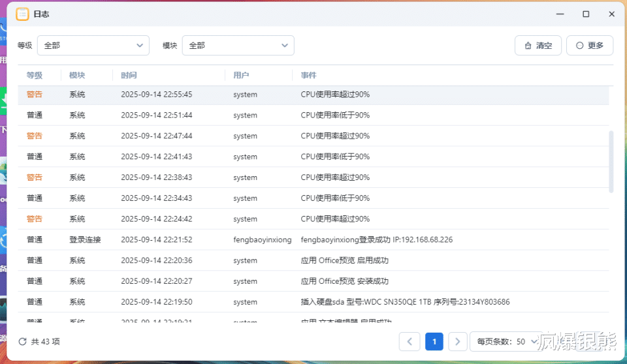Click the 用户 column header
Viewport: 627px width, 364px height.
point(241,75)
